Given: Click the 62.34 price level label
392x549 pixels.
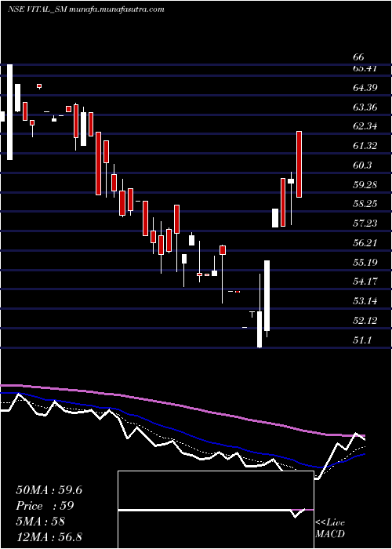Looking at the screenshot, I should click(365, 126).
